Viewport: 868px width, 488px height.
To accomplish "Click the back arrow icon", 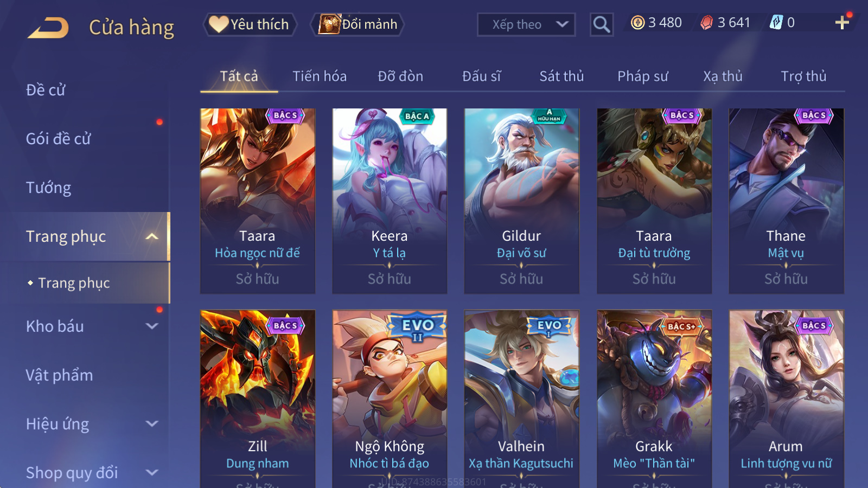I will [48, 28].
